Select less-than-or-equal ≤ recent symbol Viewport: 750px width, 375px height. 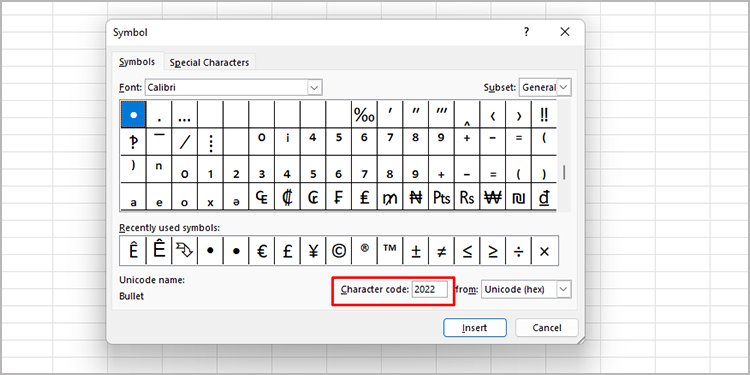tap(467, 251)
